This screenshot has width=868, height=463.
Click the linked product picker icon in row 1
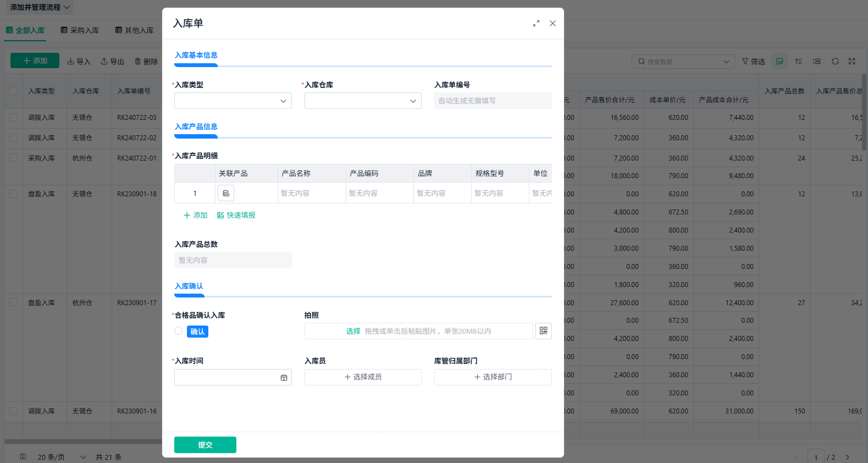pyautogui.click(x=226, y=193)
